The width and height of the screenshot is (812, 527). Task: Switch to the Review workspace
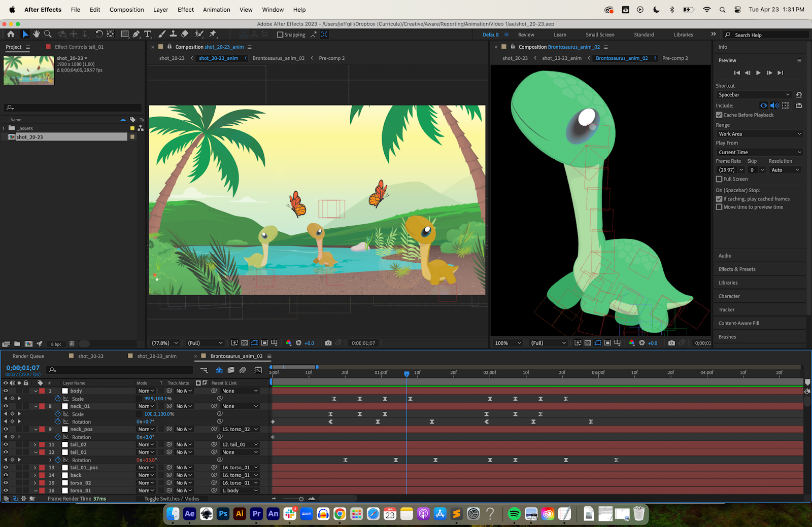pos(526,34)
